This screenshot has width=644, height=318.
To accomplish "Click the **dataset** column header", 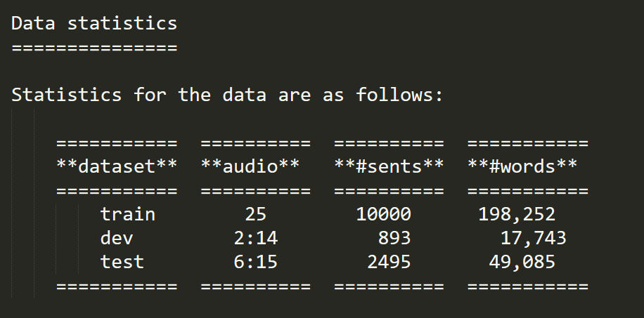I will point(117,166).
